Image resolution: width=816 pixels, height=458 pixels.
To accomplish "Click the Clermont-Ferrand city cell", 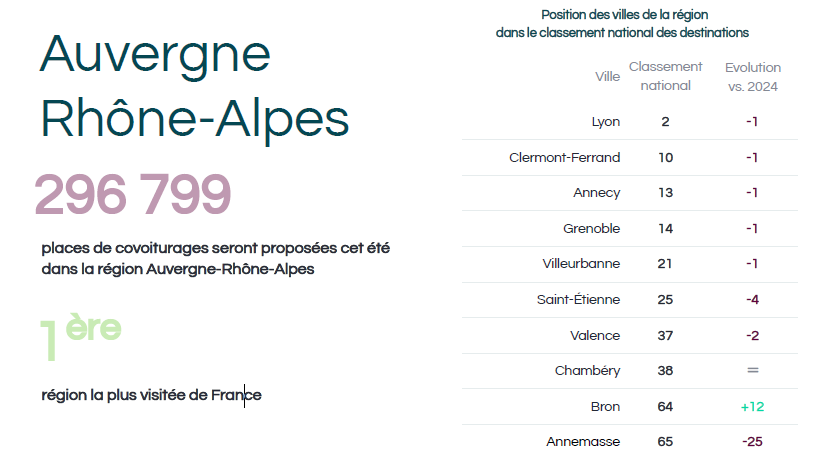I will point(565,158).
